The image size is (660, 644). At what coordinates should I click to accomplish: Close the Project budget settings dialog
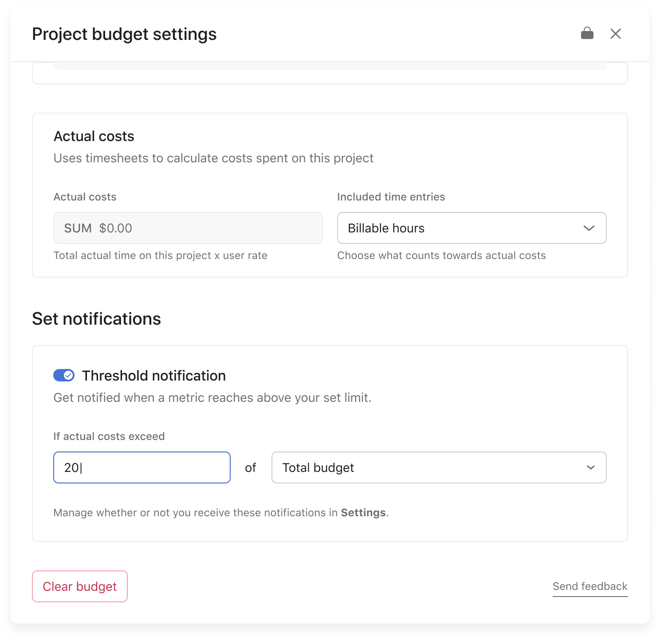[x=615, y=34]
